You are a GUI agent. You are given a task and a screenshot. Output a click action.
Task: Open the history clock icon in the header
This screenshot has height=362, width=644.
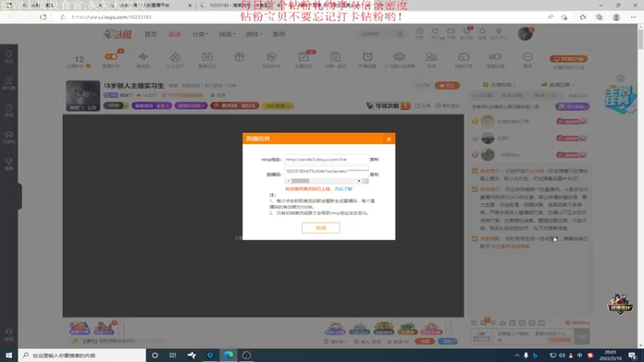pyautogui.click(x=419, y=31)
